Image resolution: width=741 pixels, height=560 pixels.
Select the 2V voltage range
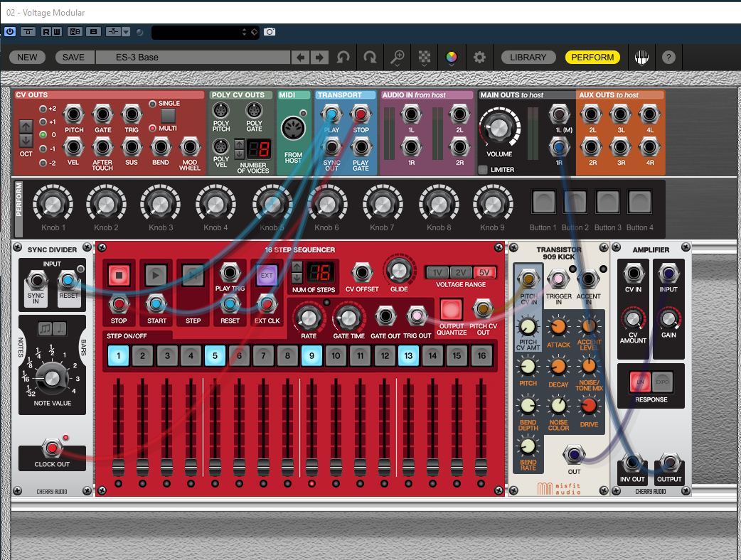pyautogui.click(x=461, y=272)
